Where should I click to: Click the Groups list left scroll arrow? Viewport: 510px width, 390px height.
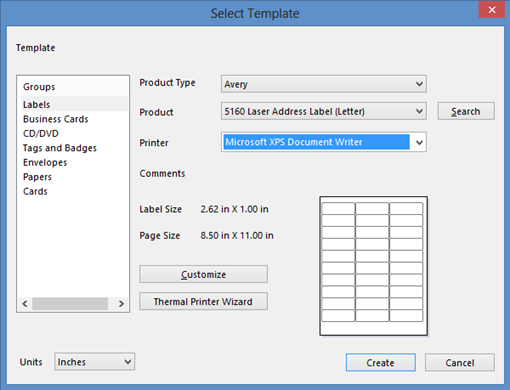pyautogui.click(x=25, y=304)
